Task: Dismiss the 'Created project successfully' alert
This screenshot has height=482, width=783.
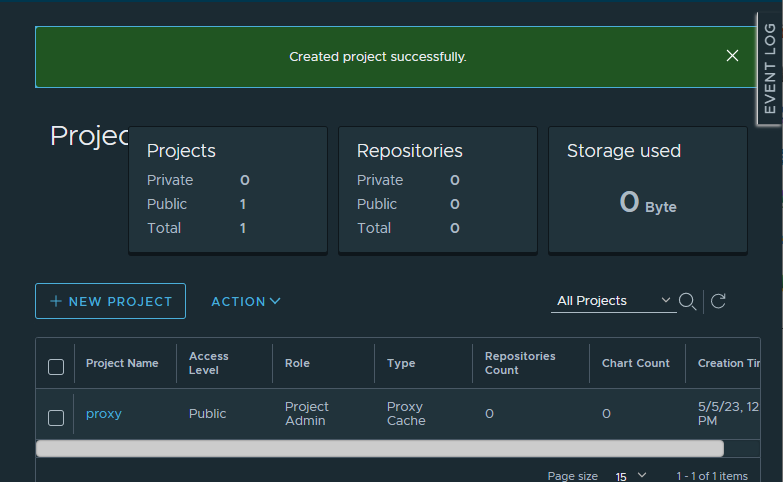Action: (732, 56)
